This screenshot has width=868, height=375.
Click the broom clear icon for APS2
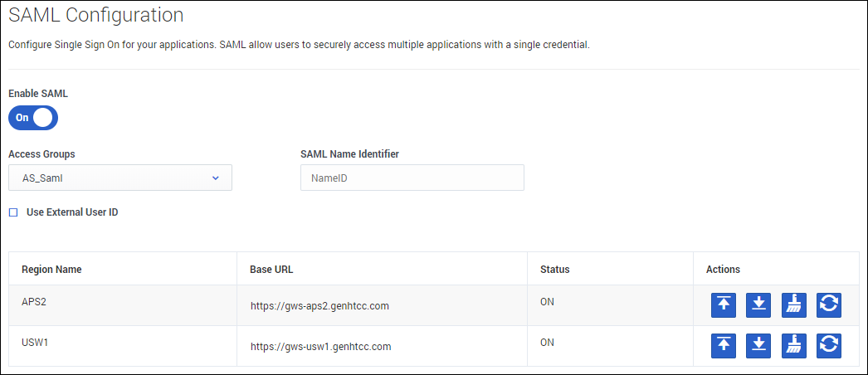point(794,304)
